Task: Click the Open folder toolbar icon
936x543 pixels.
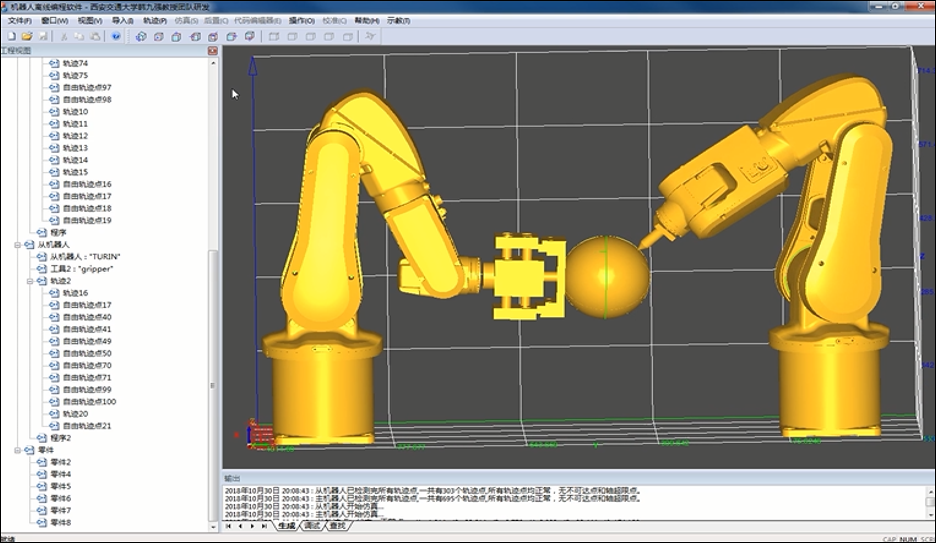Action: (x=27, y=36)
